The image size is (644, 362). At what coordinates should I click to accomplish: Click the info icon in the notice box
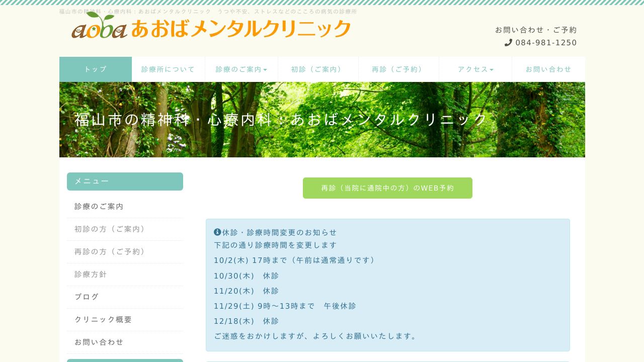[x=217, y=232]
